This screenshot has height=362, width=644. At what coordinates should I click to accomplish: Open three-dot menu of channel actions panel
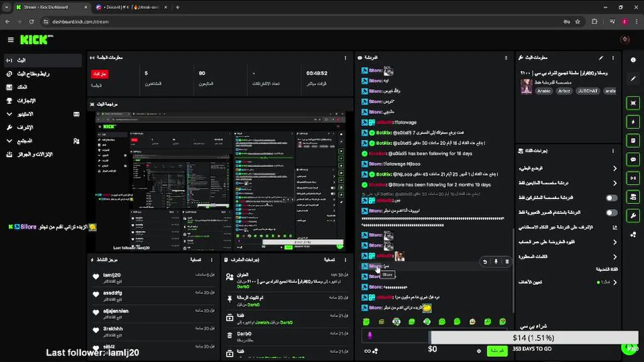coord(613,151)
